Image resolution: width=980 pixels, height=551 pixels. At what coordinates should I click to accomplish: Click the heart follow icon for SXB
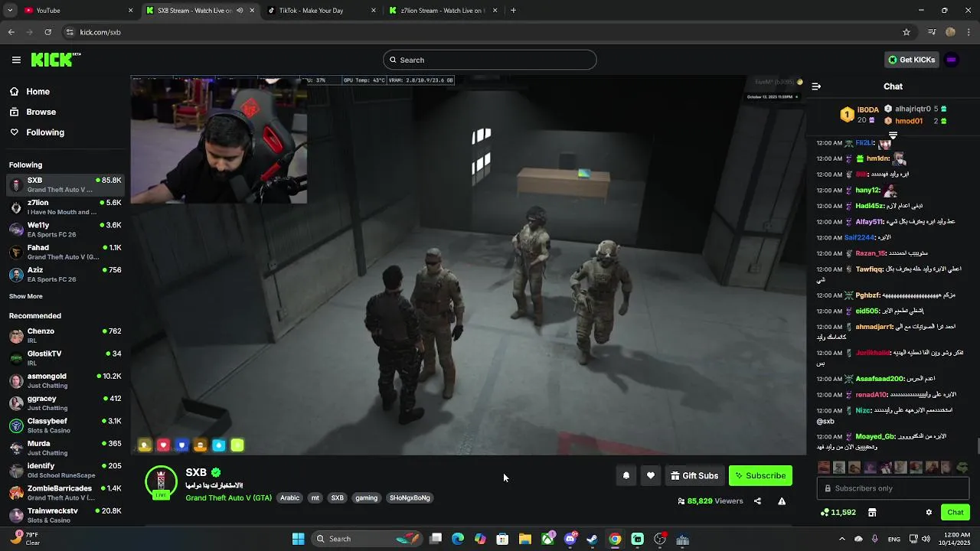pyautogui.click(x=651, y=475)
